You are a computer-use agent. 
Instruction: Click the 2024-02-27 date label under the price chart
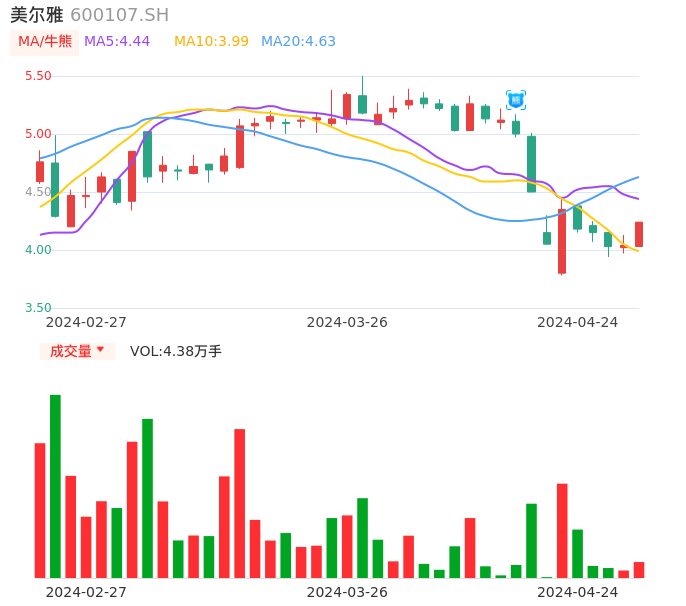coord(86,322)
